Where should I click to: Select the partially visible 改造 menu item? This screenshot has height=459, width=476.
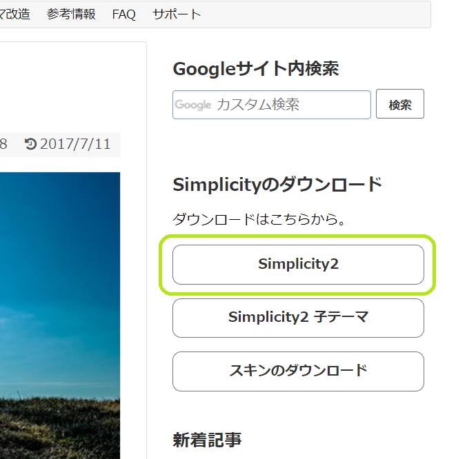click(x=15, y=14)
